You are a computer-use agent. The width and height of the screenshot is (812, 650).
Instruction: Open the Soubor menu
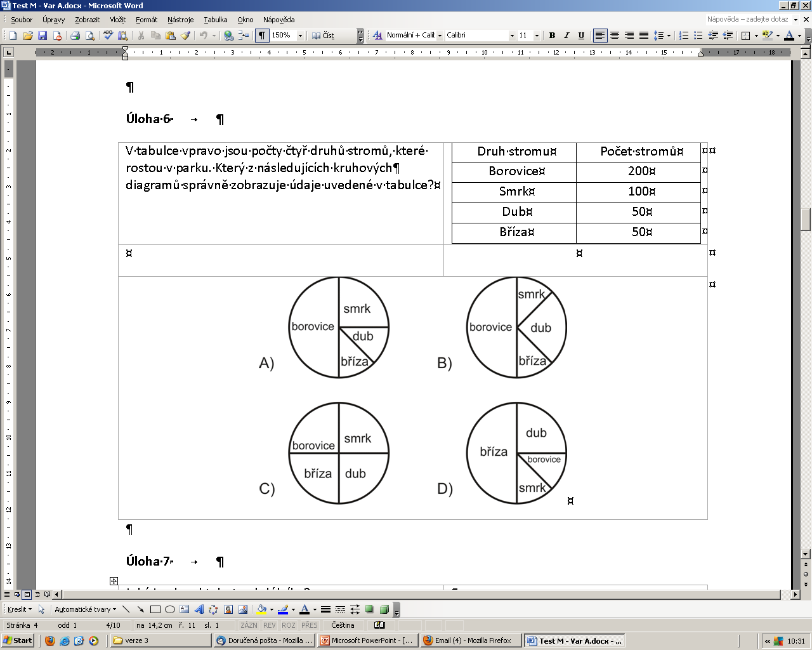[x=22, y=20]
